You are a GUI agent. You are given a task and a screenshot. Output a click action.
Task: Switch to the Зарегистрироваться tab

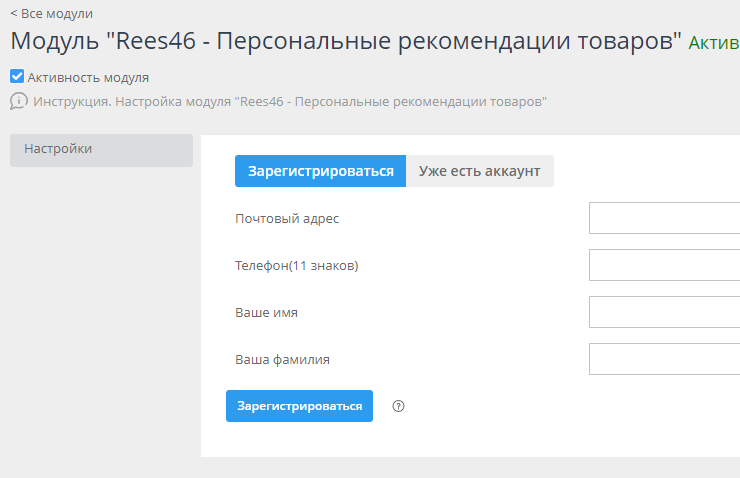(x=320, y=171)
